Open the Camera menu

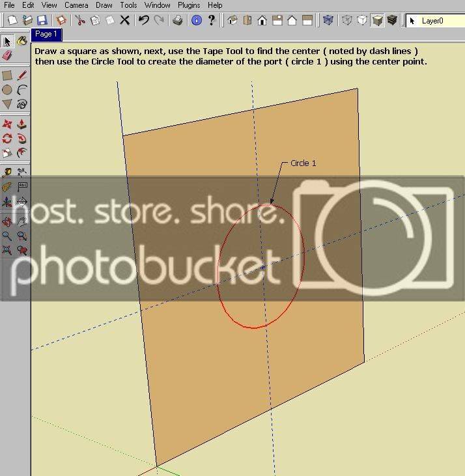pyautogui.click(x=76, y=5)
